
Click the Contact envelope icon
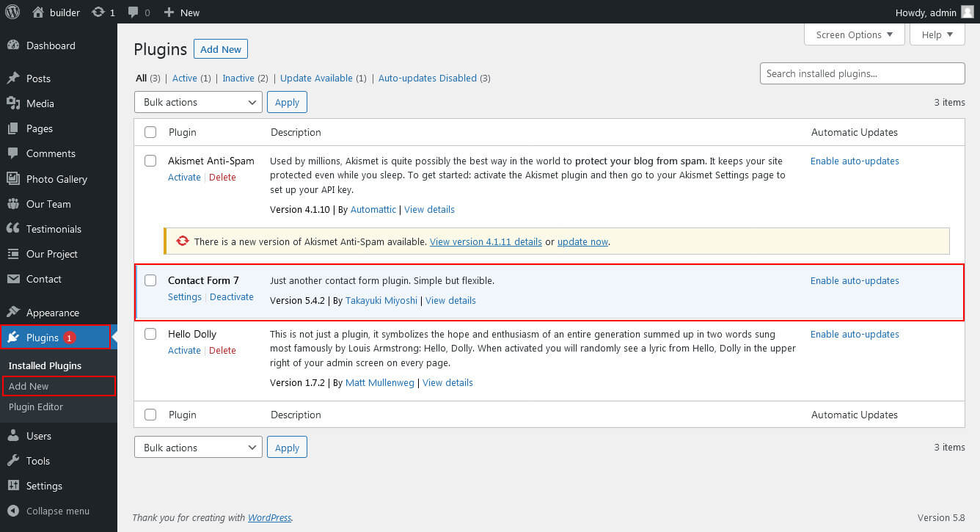point(12,279)
